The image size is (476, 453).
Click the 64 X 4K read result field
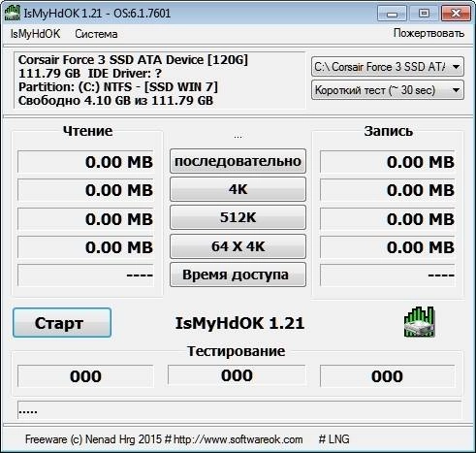point(85,247)
